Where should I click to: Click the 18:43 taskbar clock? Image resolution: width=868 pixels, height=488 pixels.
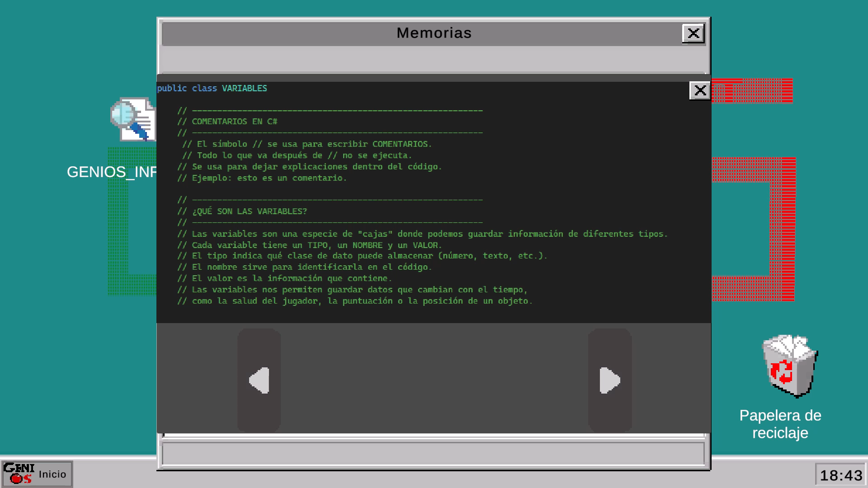(x=841, y=475)
